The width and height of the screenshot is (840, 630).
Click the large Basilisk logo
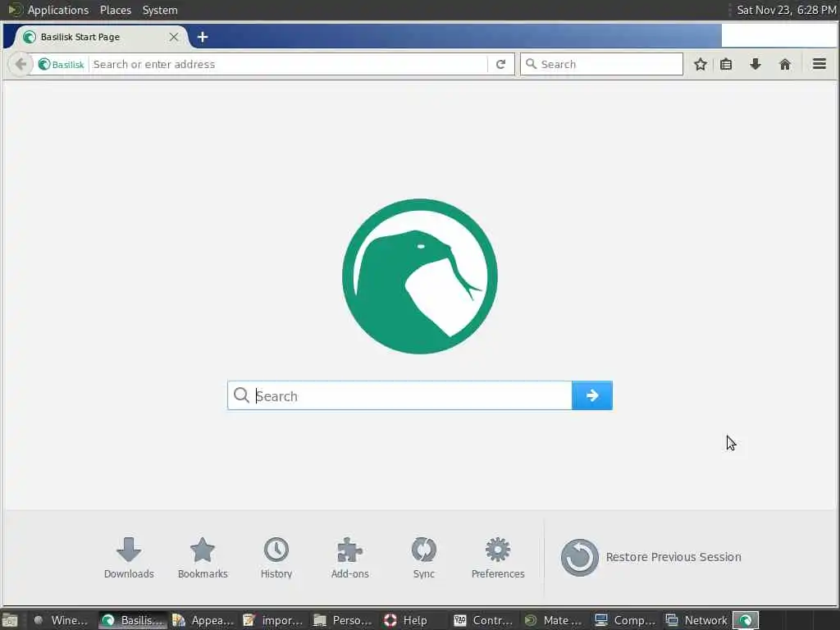tap(420, 276)
